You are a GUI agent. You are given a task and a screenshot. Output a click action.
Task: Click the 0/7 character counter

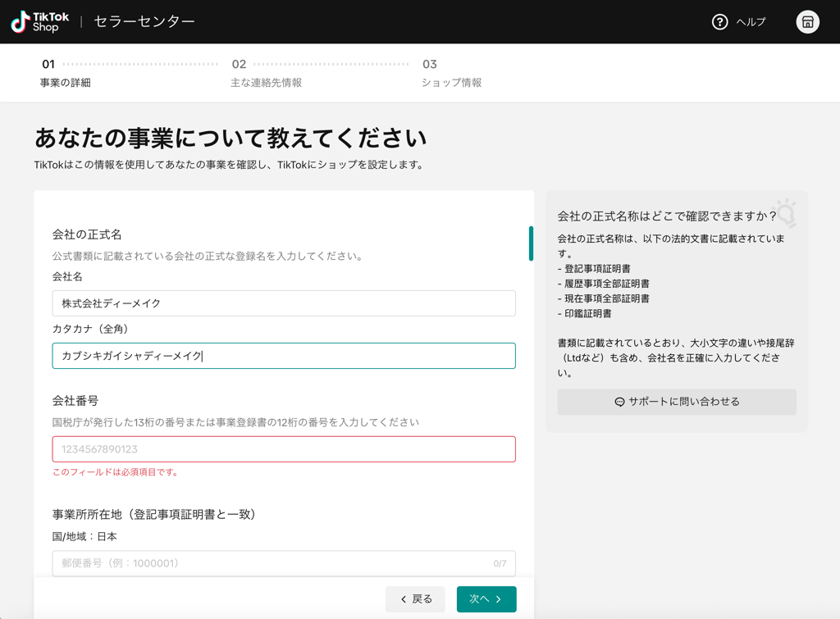click(500, 563)
